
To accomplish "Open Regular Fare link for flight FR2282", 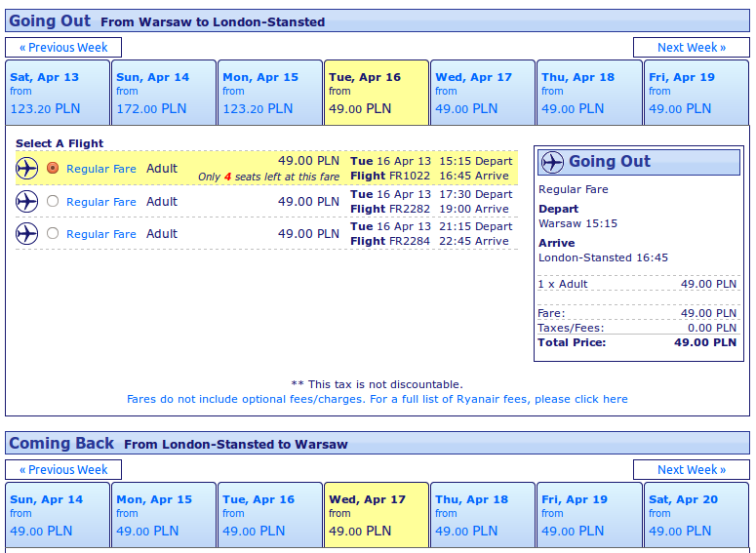I will (101, 202).
